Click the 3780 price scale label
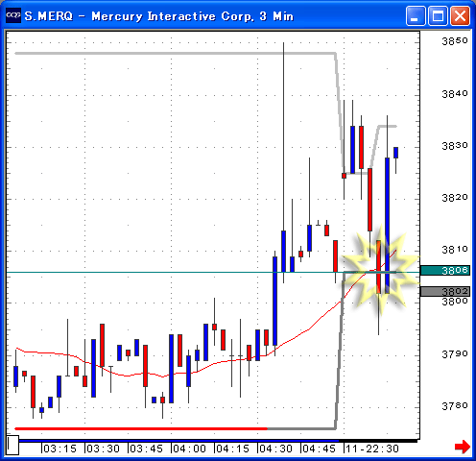 [x=455, y=406]
